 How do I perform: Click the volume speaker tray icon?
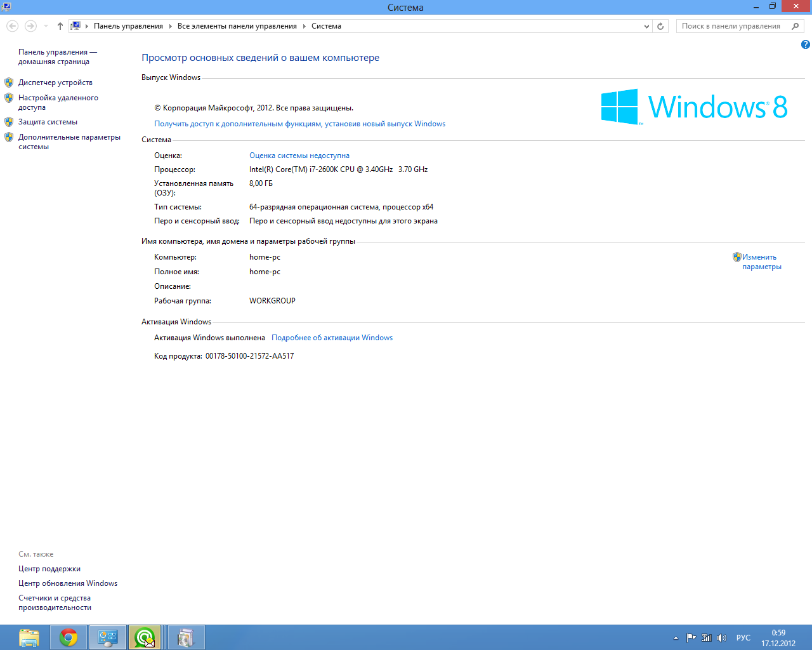[721, 638]
